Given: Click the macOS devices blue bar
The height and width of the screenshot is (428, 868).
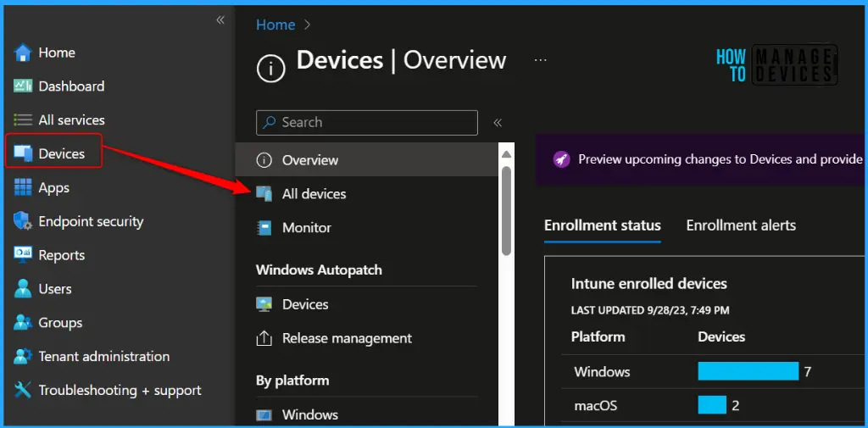Looking at the screenshot, I should click(x=712, y=405).
